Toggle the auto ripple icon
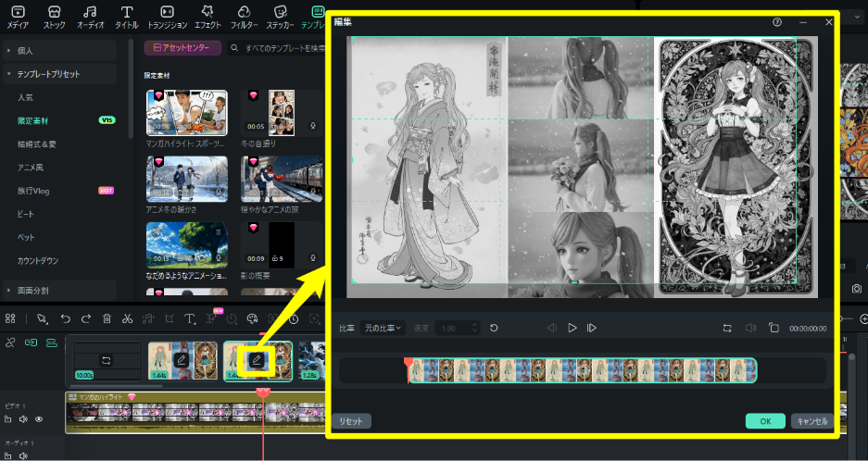The height and width of the screenshot is (461, 868). [x=31, y=343]
